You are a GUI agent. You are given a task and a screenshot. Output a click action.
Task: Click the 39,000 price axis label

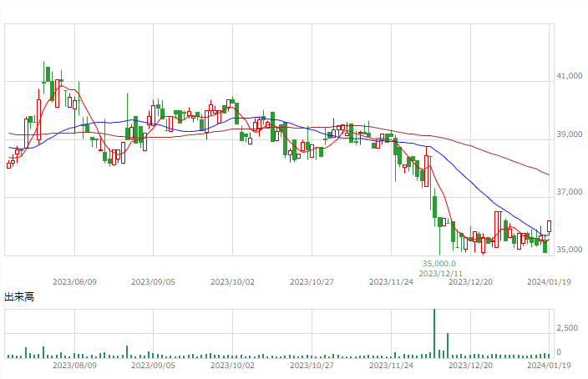pos(570,134)
